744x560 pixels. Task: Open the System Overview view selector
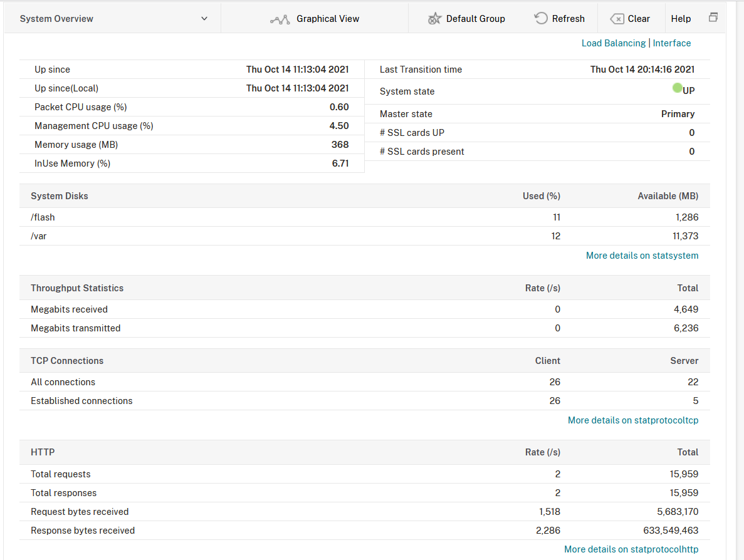pos(113,19)
